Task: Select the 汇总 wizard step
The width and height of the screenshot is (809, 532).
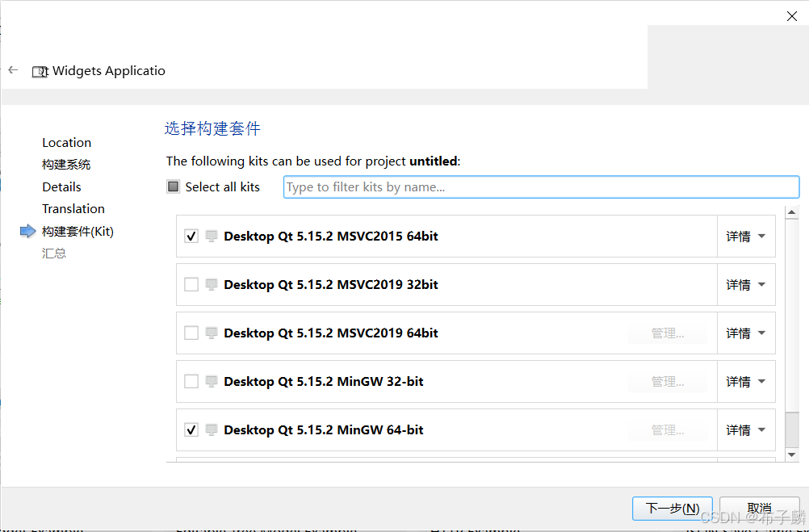Action: click(53, 253)
